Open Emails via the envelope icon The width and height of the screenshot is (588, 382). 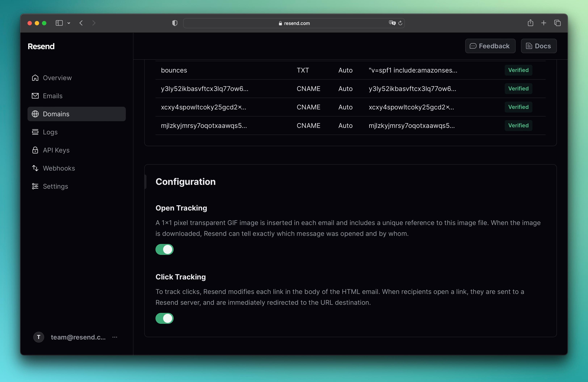(x=35, y=96)
